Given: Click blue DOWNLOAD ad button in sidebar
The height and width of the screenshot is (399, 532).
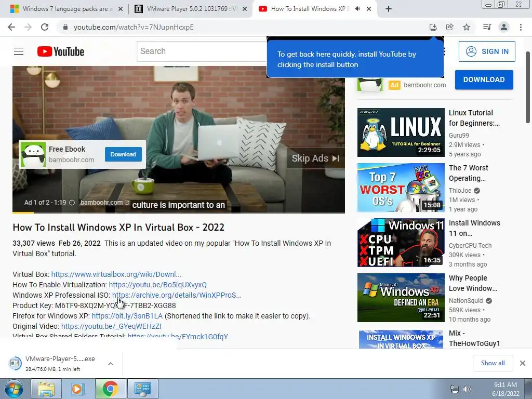Looking at the screenshot, I should 484,79.
